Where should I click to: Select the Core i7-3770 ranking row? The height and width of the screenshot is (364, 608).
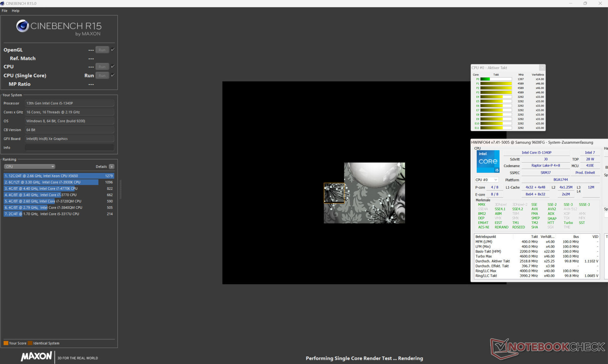(x=59, y=195)
